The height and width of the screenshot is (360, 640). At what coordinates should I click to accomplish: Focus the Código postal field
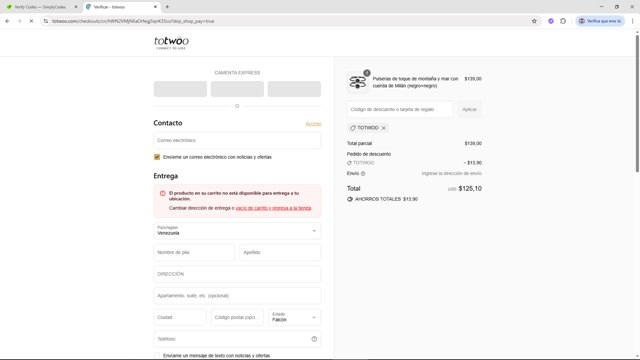click(237, 317)
